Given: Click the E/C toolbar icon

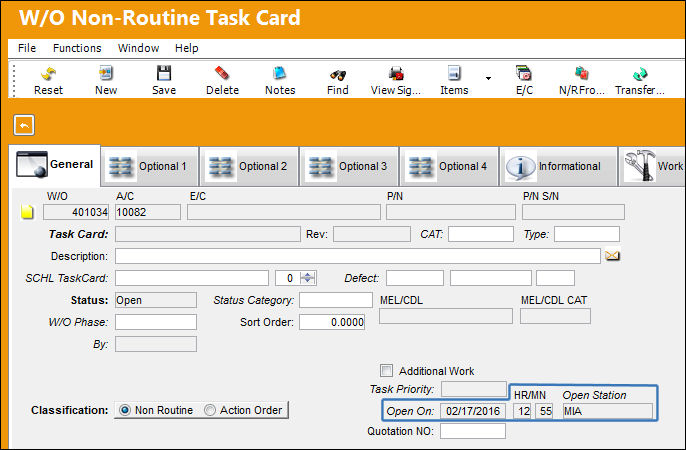Looking at the screenshot, I should click(x=524, y=73).
